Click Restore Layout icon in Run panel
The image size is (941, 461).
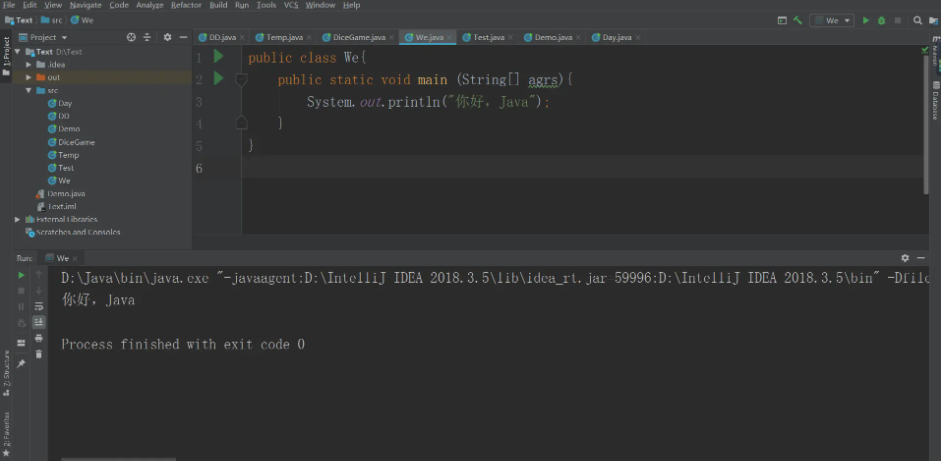pos(22,343)
